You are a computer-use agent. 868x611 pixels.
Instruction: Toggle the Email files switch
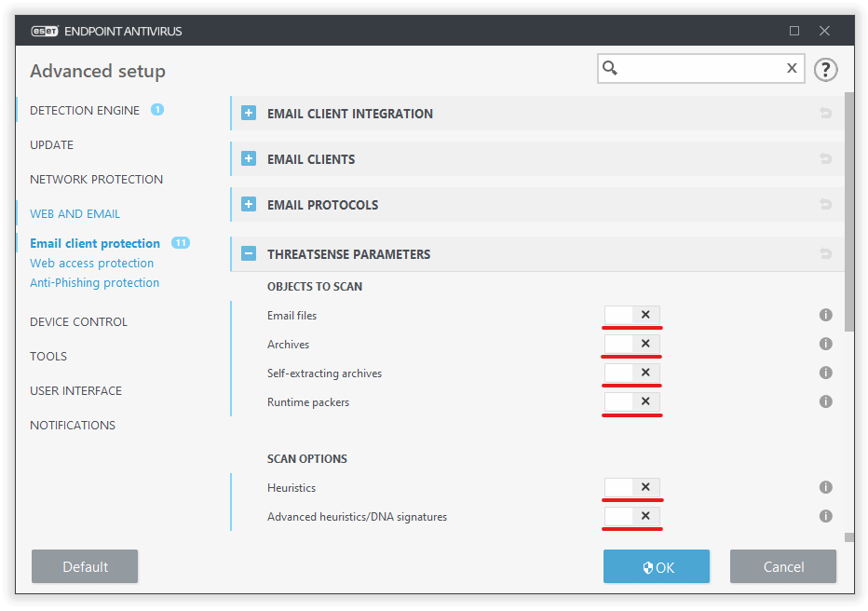(631, 315)
